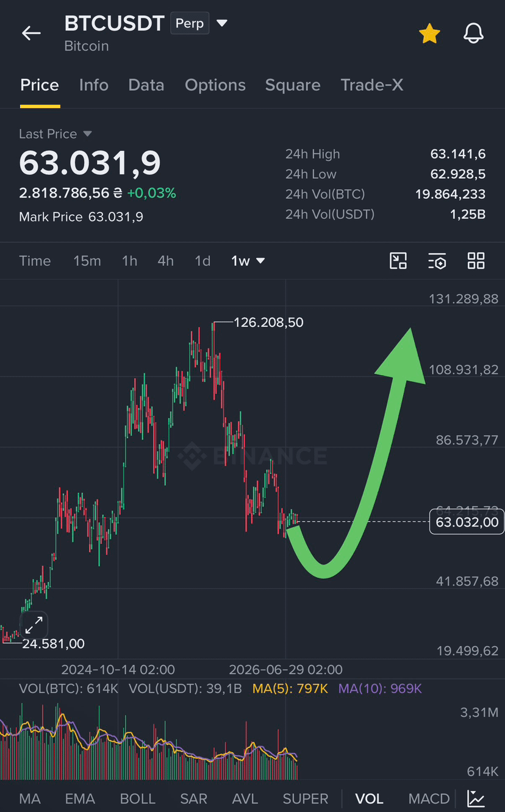
Task: Select the MA indicator
Action: click(x=30, y=799)
